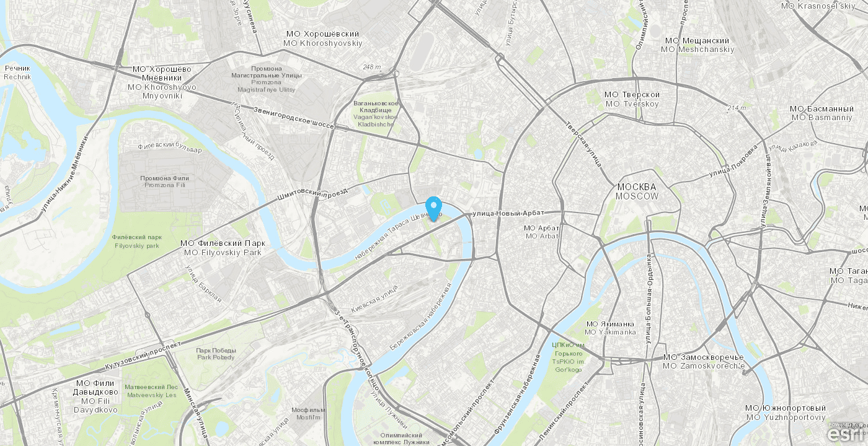Click the Park Pobedy park label

click(216, 354)
